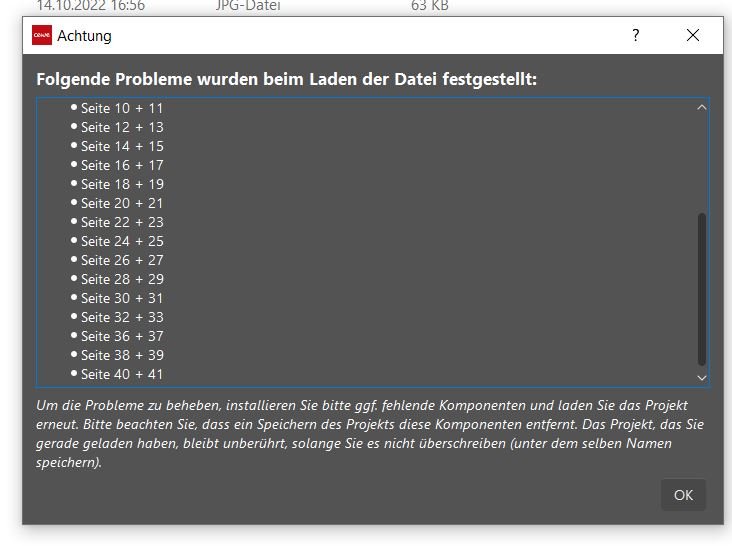Click the Achtung title bar text
Viewport: 732px width, 546px height.
[x=84, y=36]
